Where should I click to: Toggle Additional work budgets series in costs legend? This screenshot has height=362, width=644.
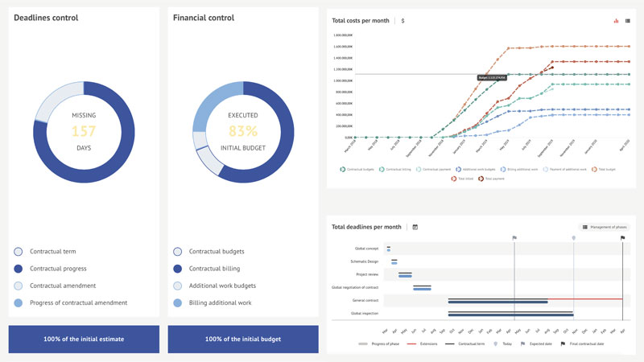(x=459, y=169)
